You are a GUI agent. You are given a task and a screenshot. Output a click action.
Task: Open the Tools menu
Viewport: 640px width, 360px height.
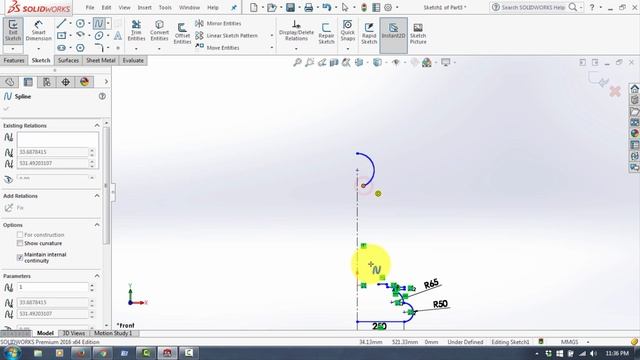click(x=165, y=7)
